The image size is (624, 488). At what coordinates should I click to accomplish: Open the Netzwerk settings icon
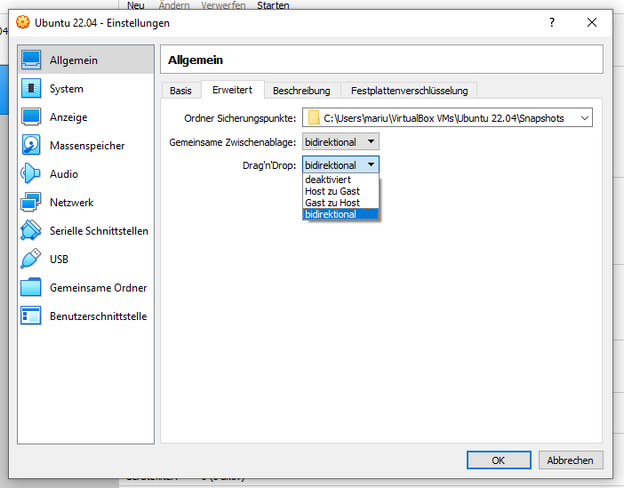tap(32, 203)
